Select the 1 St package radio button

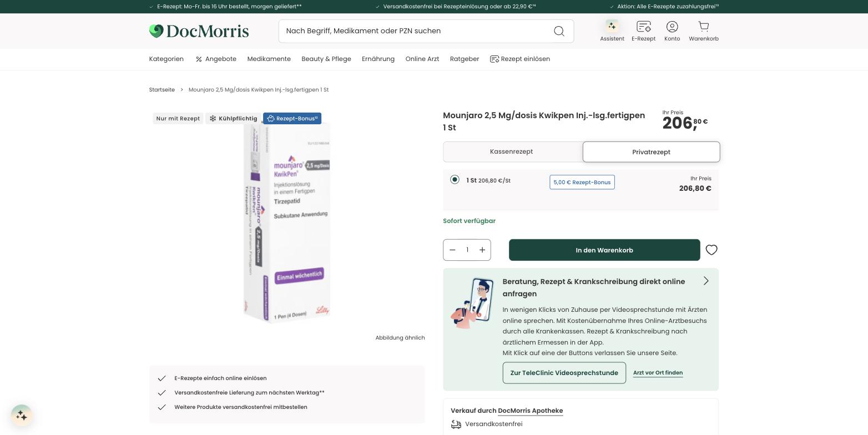click(455, 180)
